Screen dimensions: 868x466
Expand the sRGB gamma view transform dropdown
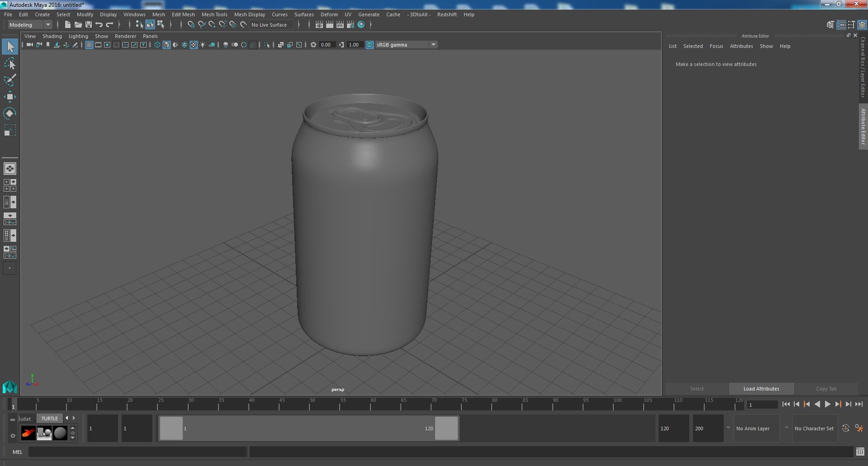(406, 45)
